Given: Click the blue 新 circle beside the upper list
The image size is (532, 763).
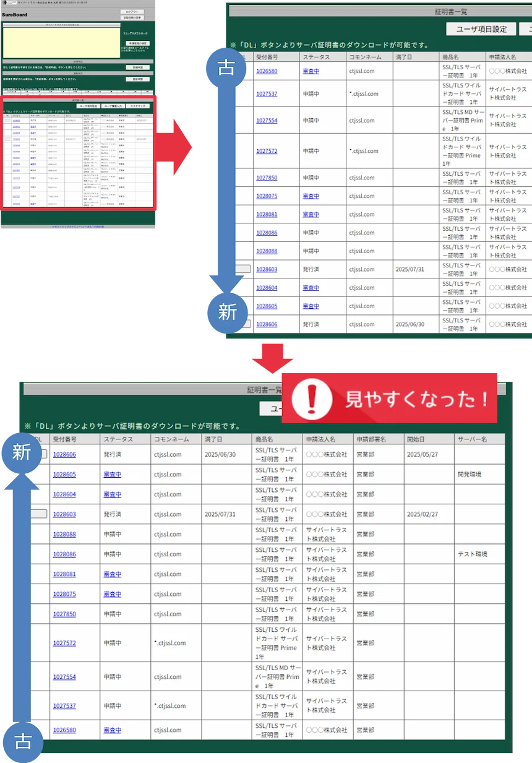Looking at the screenshot, I should 227,312.
